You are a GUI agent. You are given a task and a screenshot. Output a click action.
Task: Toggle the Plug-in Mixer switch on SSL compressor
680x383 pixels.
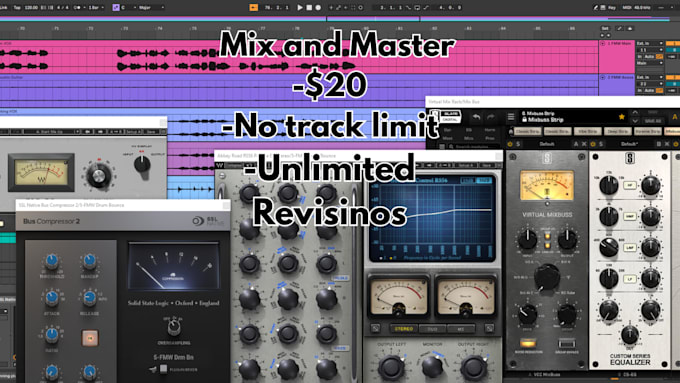point(163,369)
